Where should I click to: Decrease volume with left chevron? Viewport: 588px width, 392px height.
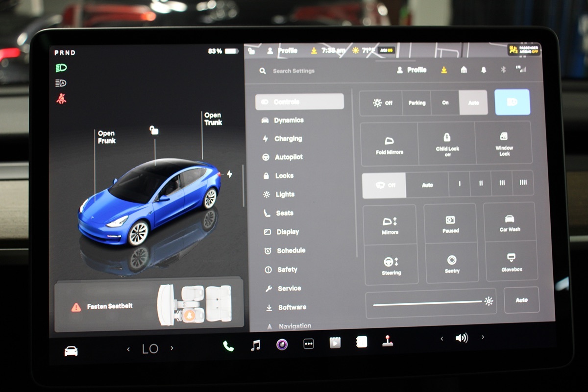tap(441, 338)
